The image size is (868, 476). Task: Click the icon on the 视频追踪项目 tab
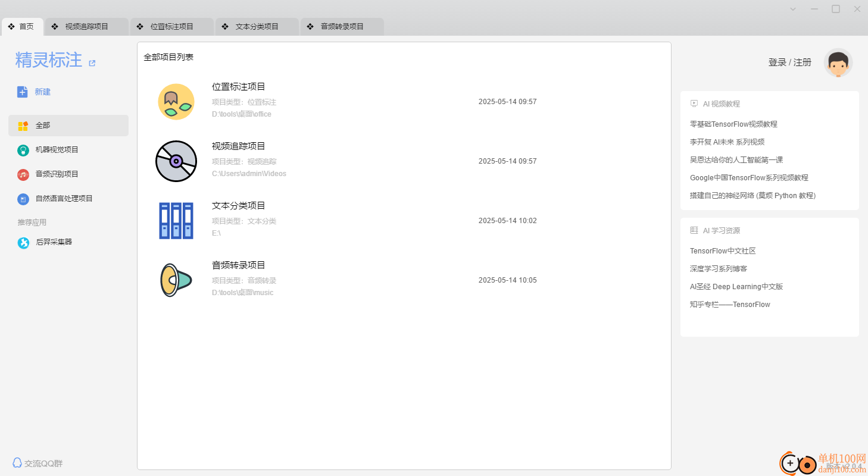(x=55, y=27)
